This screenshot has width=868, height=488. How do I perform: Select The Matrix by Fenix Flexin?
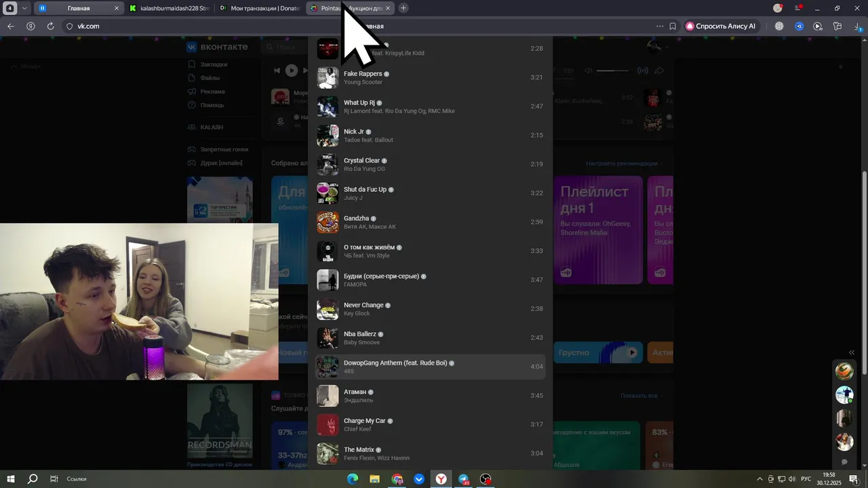(430, 453)
